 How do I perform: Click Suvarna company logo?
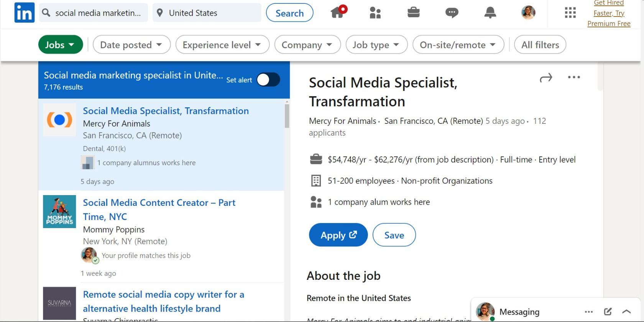[59, 303]
